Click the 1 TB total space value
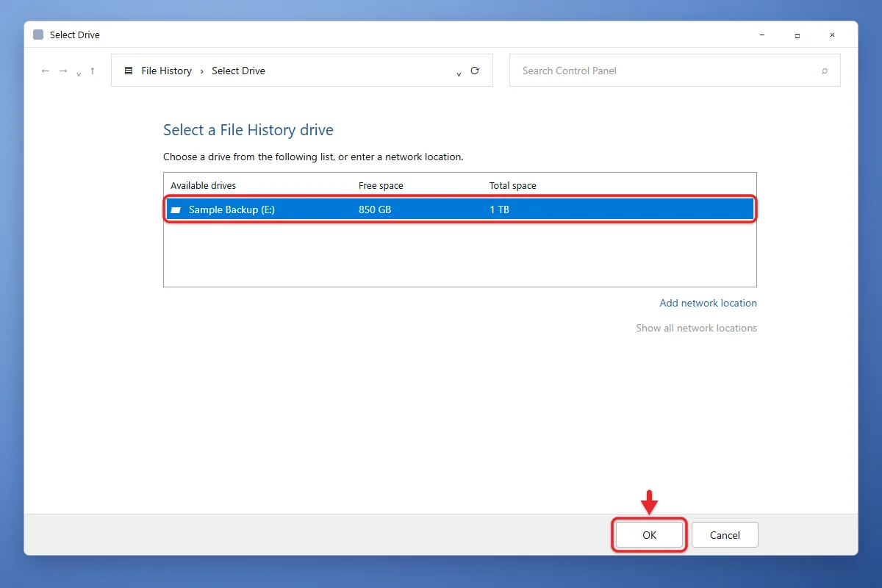The image size is (882, 588). (500, 209)
